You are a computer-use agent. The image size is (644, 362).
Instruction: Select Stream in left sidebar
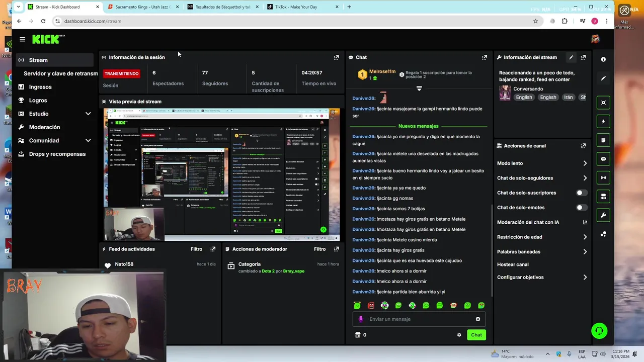(x=54, y=60)
